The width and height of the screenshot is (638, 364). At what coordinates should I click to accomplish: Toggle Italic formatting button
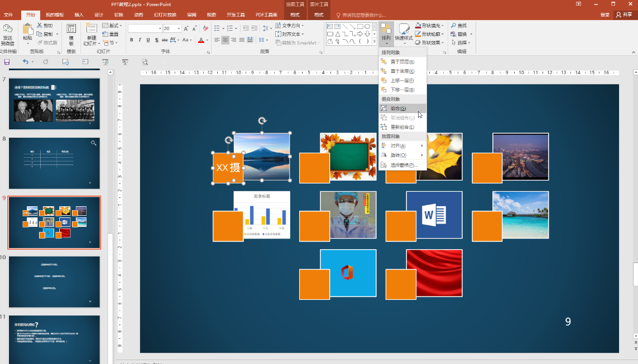[140, 40]
